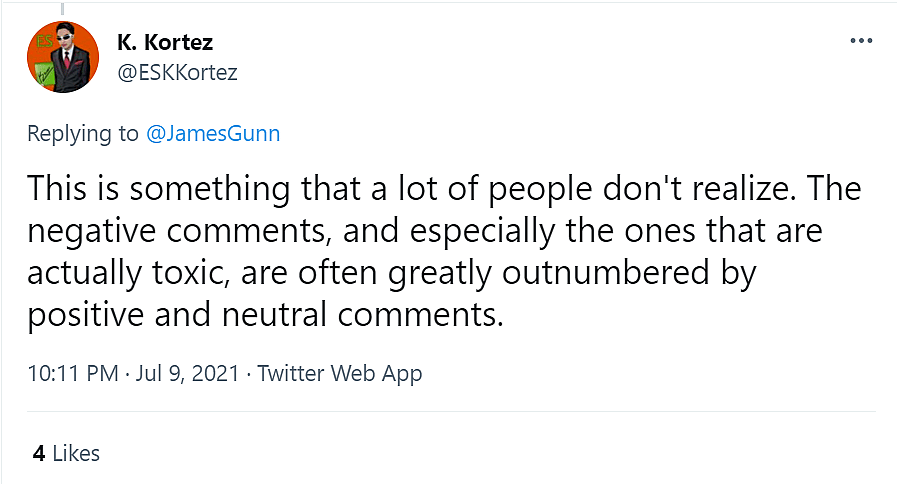
Task: Open the Twitter Web App source link
Action: click(x=340, y=374)
